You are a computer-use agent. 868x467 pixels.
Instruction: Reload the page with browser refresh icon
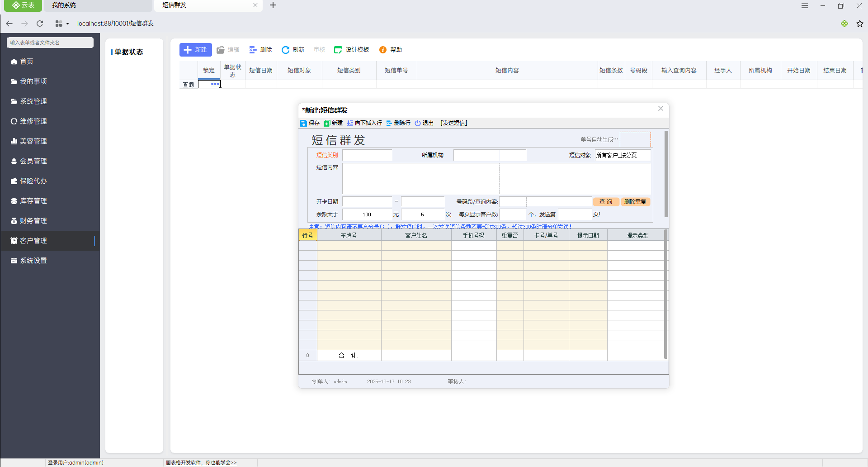coord(40,24)
